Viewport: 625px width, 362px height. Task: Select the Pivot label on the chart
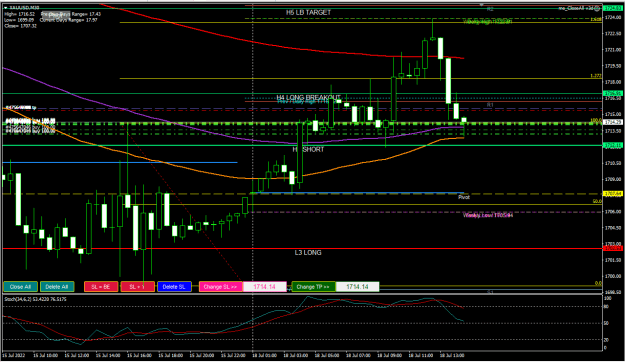click(464, 197)
